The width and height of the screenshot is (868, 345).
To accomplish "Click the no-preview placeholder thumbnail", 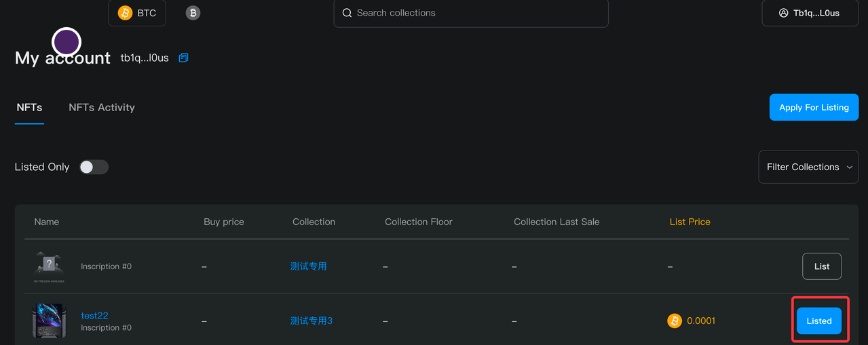I will [49, 266].
